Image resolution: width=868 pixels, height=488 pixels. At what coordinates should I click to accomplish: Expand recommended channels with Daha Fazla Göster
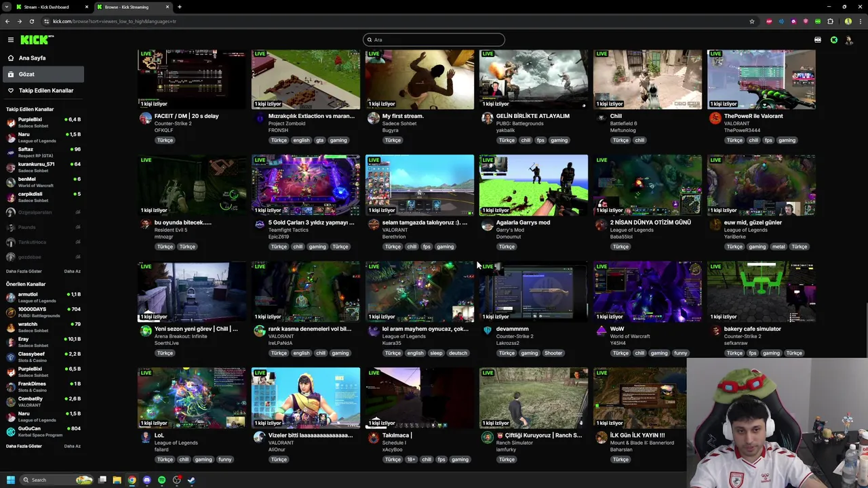[24, 446]
